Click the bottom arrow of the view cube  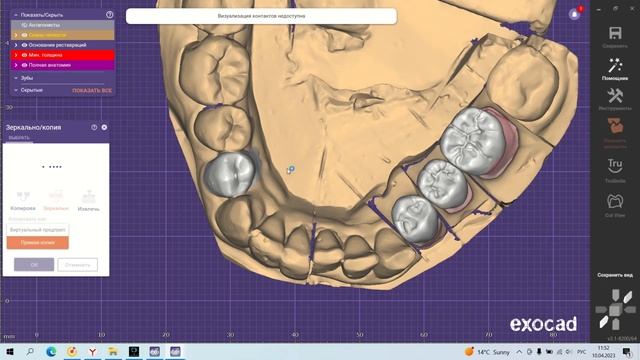coord(616,325)
